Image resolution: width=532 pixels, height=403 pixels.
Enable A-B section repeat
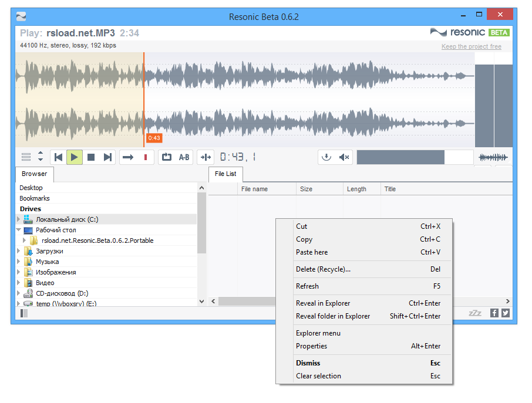[x=184, y=157]
